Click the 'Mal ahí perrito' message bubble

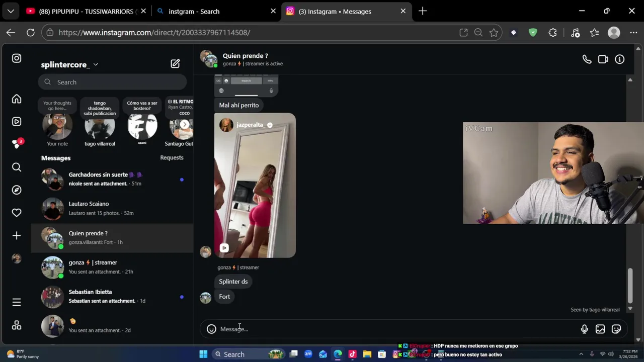click(239, 105)
